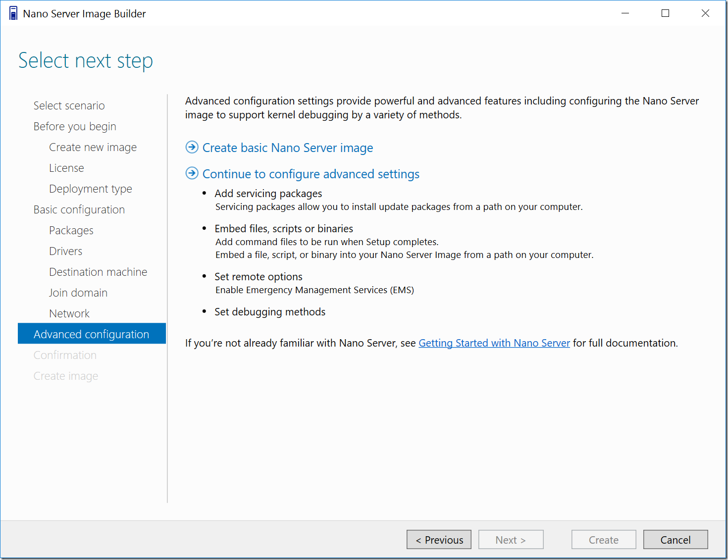Screen dimensions: 728x560
Task: Open Getting Started with Nano Server link
Action: tap(494, 343)
